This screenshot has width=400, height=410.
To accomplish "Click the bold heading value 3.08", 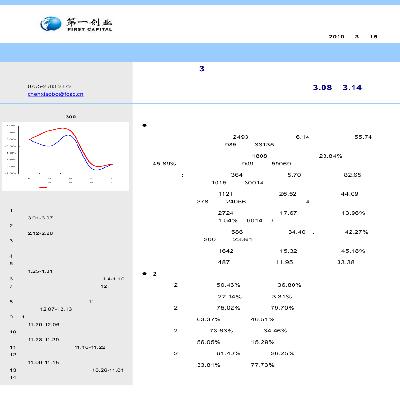I will click(x=322, y=88).
